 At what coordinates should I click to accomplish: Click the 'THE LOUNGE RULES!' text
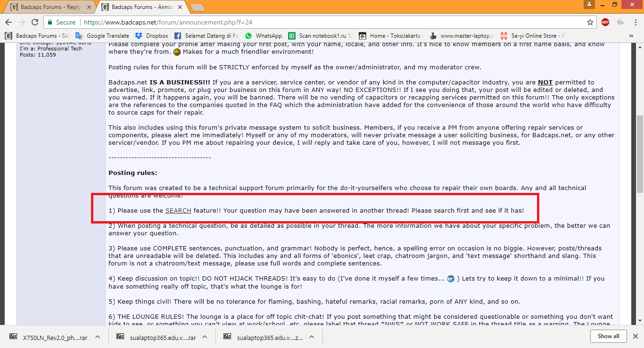pos(151,316)
